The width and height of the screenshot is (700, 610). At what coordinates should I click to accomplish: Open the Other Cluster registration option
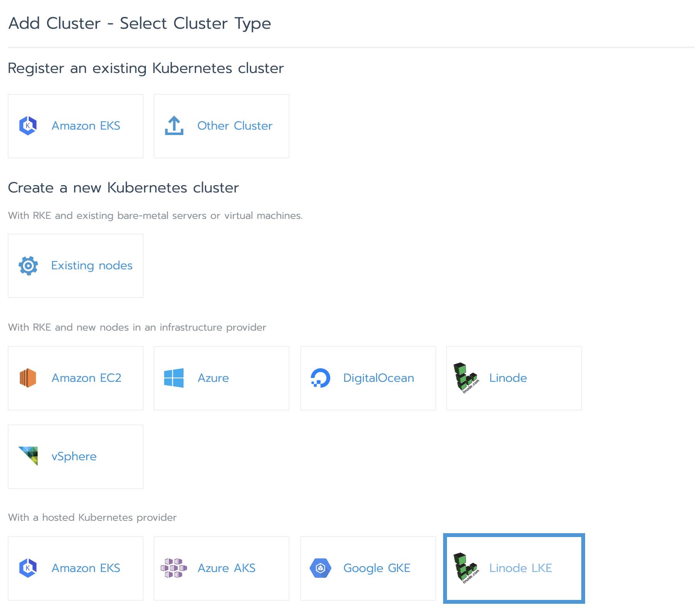click(x=222, y=125)
